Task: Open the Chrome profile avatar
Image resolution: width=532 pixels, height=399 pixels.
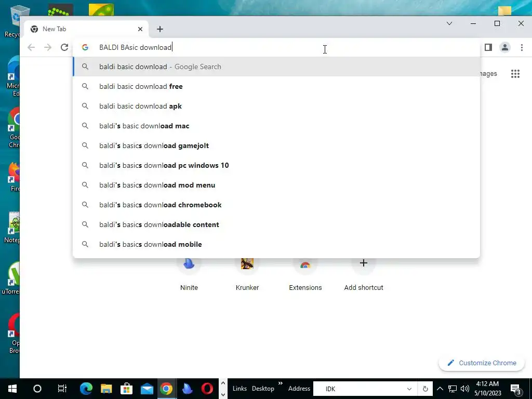Action: coord(505,47)
